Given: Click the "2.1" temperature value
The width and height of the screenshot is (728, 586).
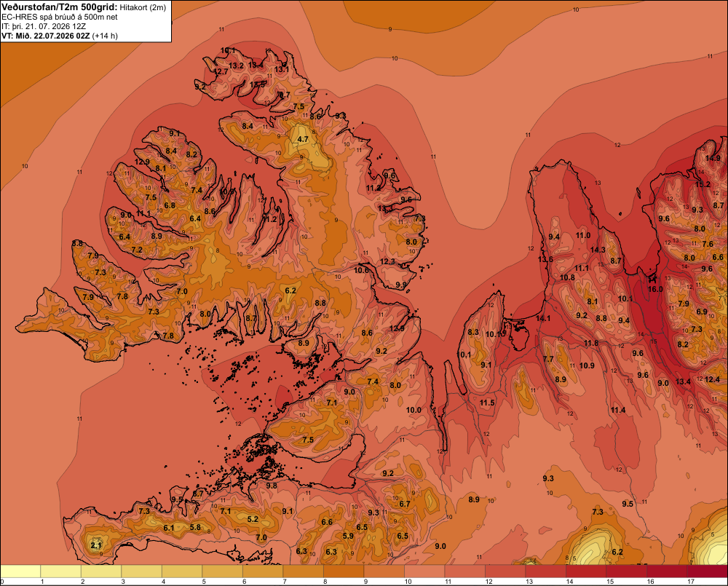Looking at the screenshot, I should pos(95,546).
